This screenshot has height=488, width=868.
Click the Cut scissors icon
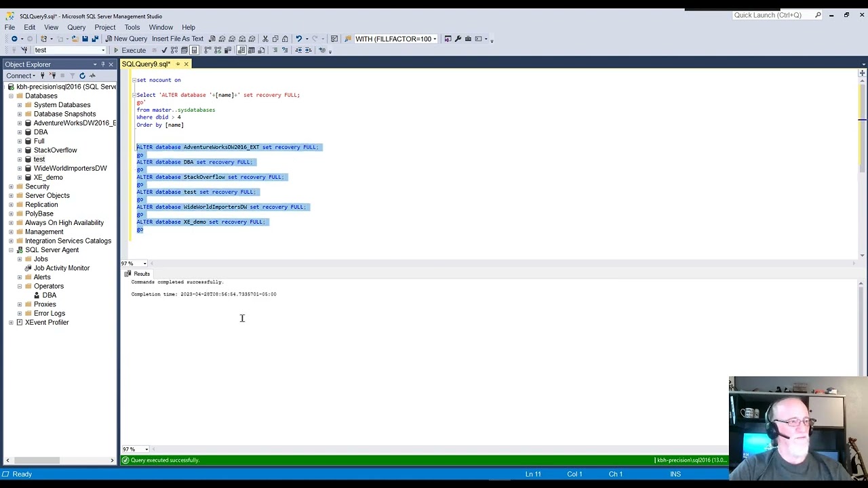coord(265,39)
